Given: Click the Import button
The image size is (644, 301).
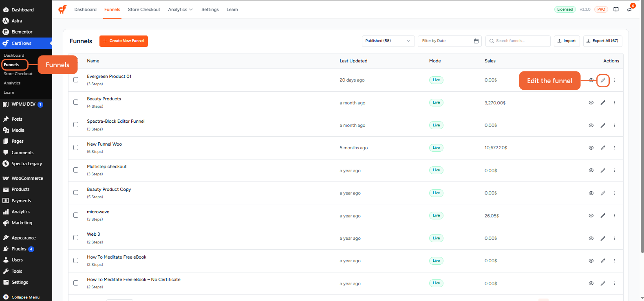Looking at the screenshot, I should coord(567,41).
